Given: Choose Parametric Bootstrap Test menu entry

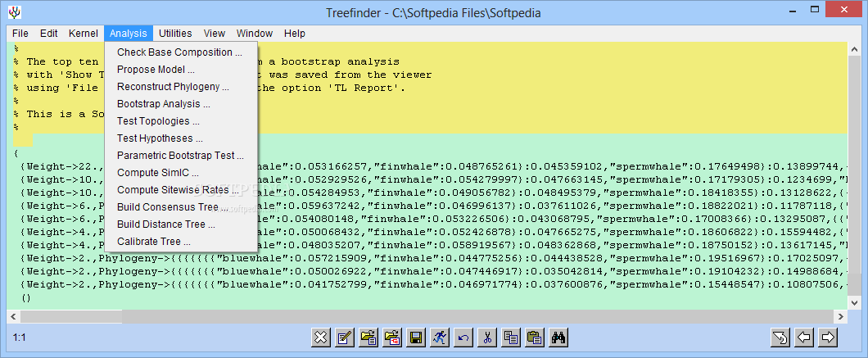Looking at the screenshot, I should click(x=180, y=155).
